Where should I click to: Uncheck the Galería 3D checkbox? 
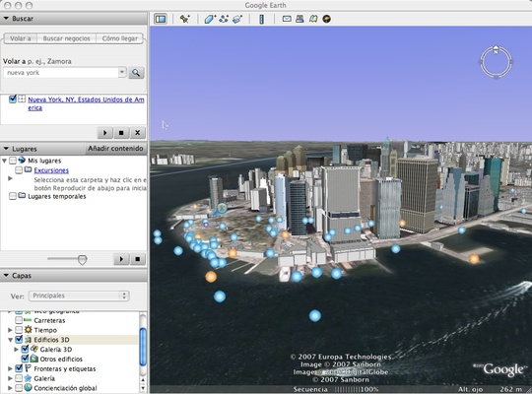pyautogui.click(x=25, y=349)
